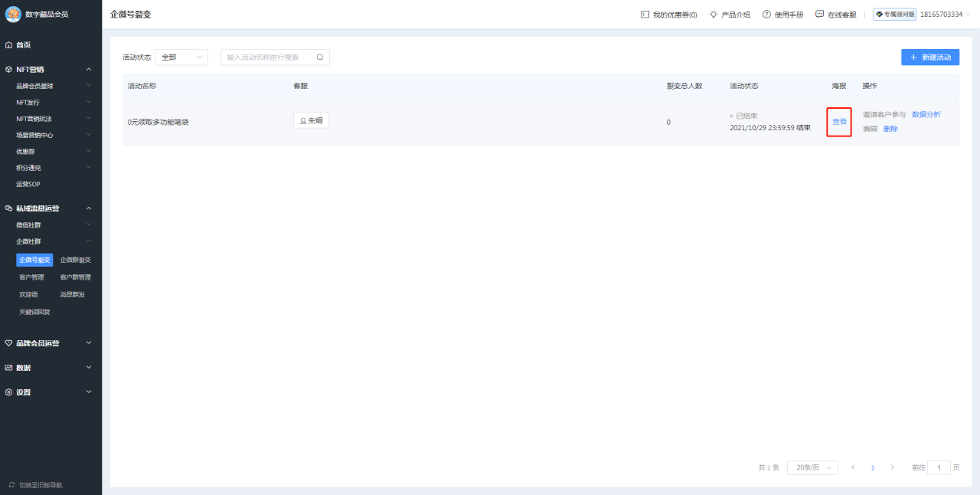Viewport: 980px width, 495px height.
Task: Expand the 活动状态 filter dropdown
Action: pos(181,57)
